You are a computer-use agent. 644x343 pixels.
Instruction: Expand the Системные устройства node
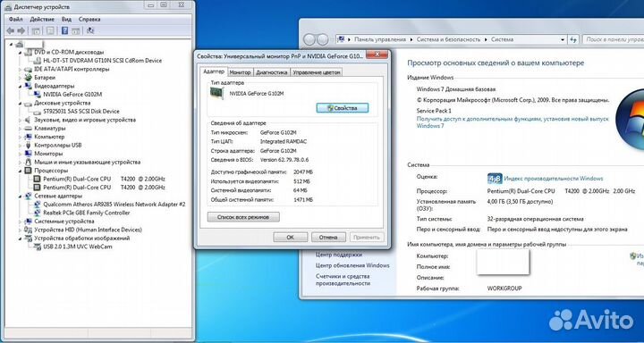[20, 222]
